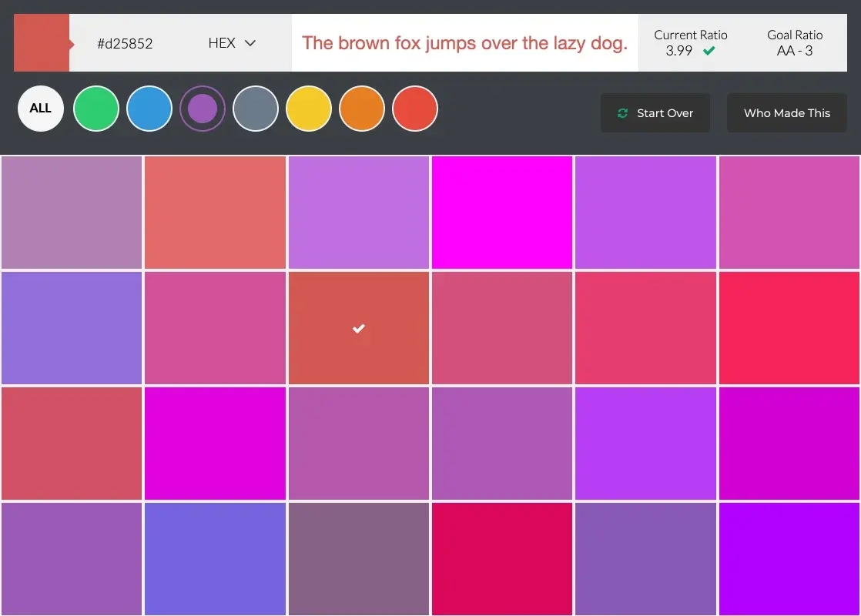Click the white checkmark on the selected swatch
Screen dimensions: 861x616
(359, 328)
